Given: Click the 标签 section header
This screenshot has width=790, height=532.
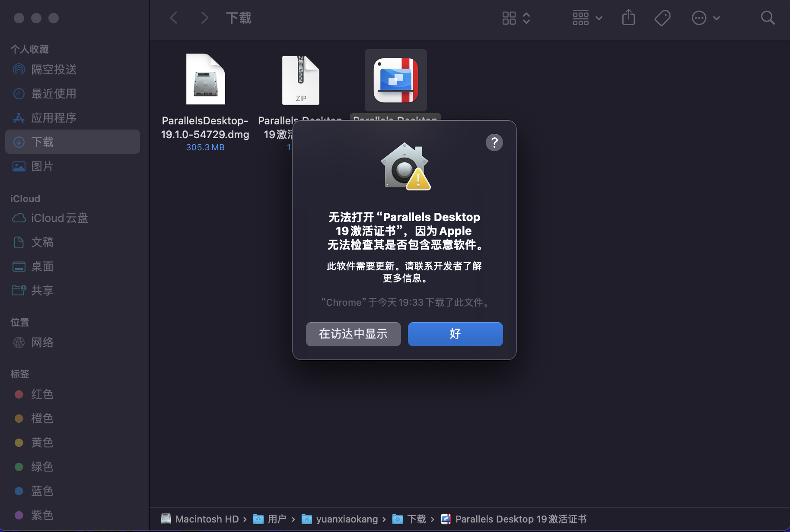Looking at the screenshot, I should click(x=20, y=374).
